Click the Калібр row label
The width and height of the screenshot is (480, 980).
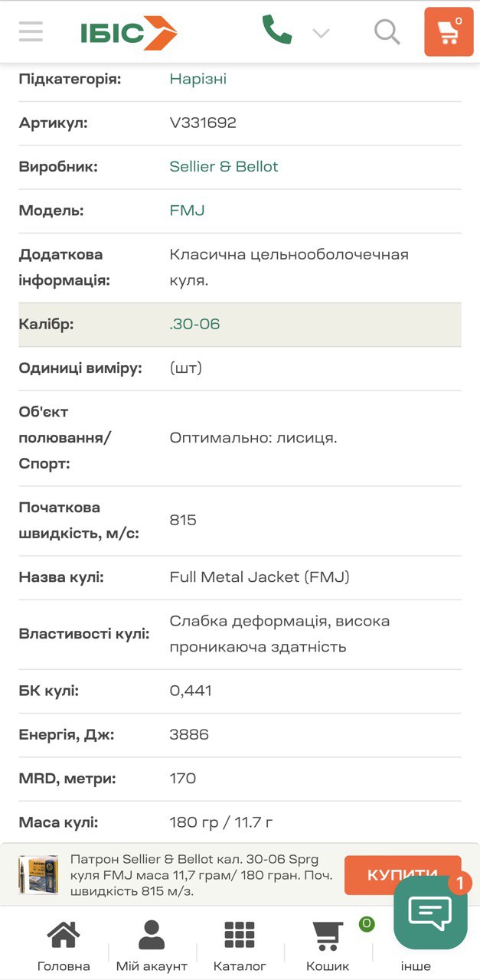47,325
